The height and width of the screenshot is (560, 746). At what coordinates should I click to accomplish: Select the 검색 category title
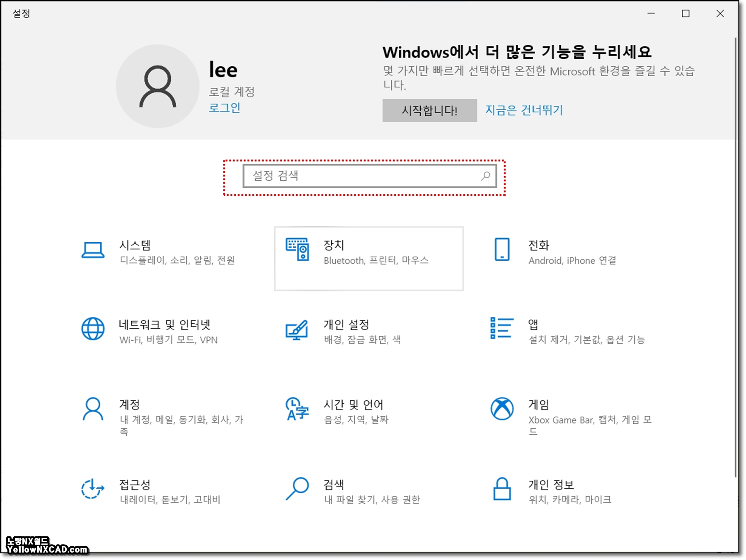(334, 484)
